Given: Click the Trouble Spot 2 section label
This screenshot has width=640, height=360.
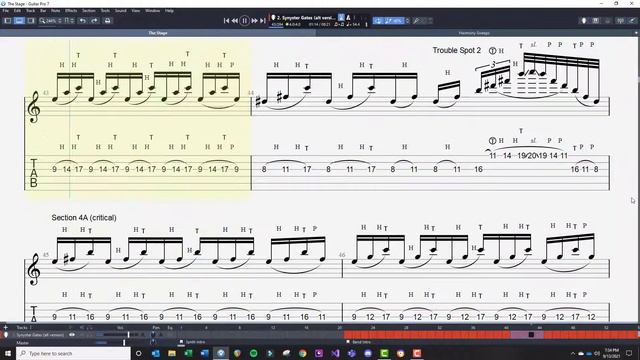Looking at the screenshot, I should (456, 50).
